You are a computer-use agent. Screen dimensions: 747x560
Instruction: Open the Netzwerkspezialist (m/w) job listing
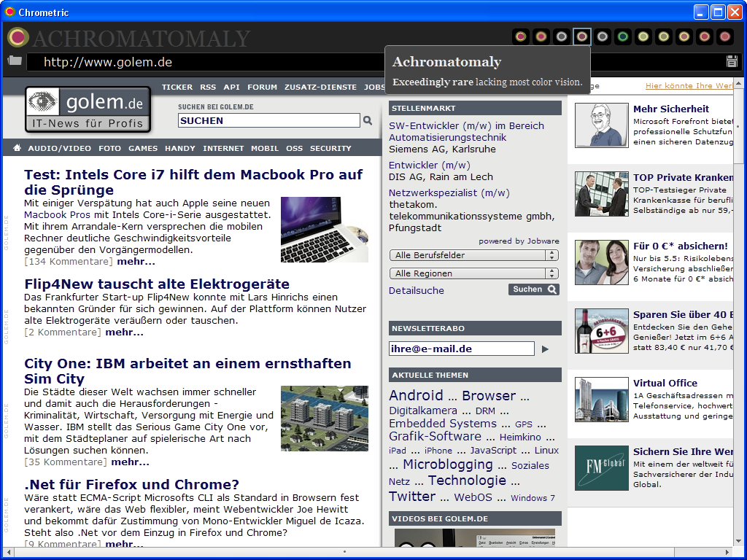(x=449, y=192)
